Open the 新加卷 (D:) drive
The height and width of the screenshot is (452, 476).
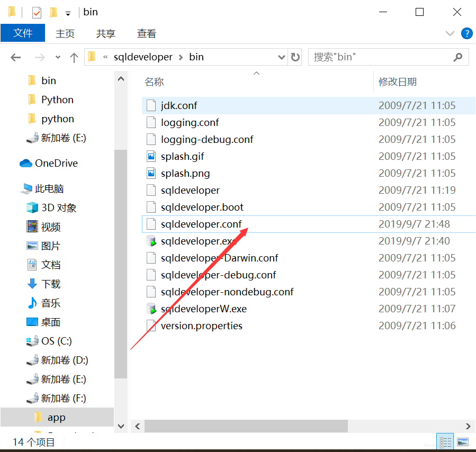[x=65, y=360]
